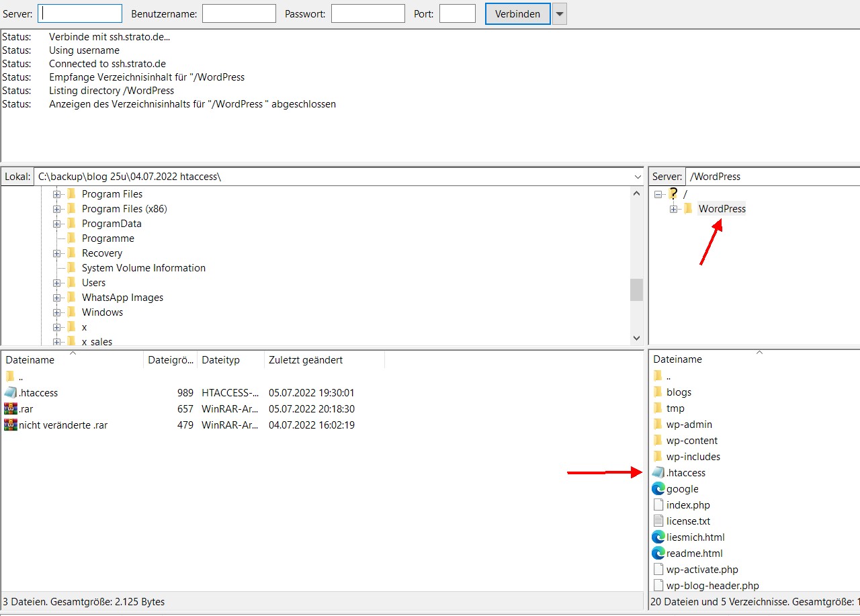This screenshot has width=860, height=616.
Task: Select the google file with Edge icon
Action: point(682,489)
